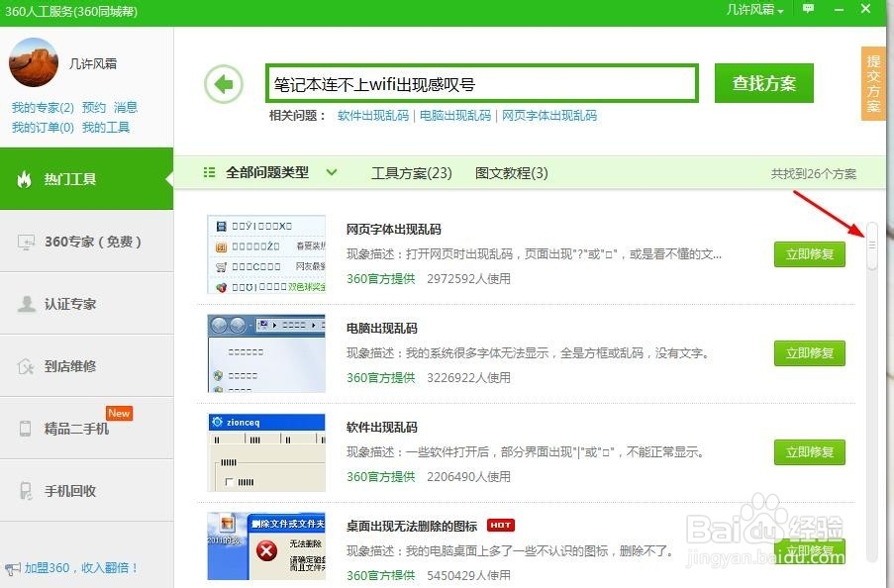Click the 5450429人使用 usage count
This screenshot has width=894, height=588.
click(468, 575)
